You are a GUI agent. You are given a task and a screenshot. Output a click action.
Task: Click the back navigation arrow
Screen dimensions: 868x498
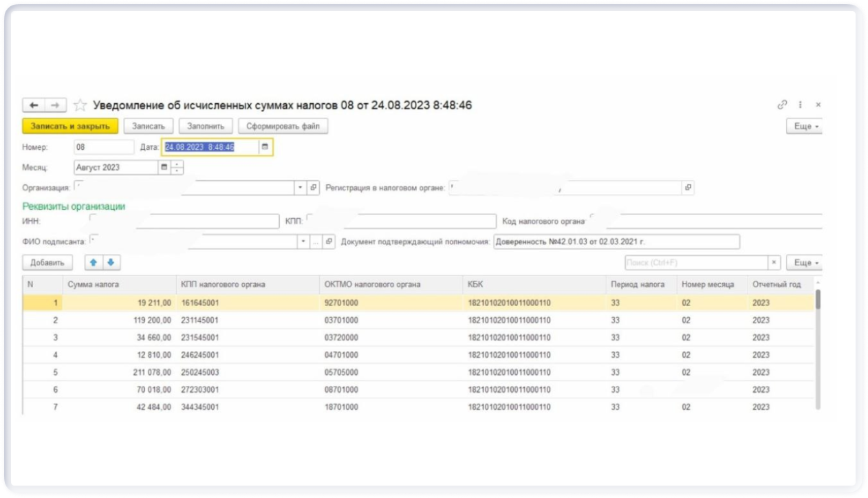click(x=34, y=105)
